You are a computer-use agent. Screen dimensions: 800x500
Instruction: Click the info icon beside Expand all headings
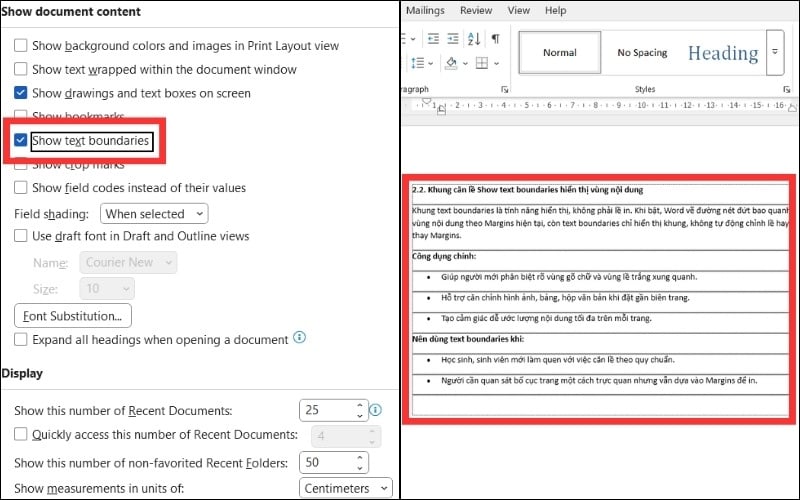coord(299,338)
